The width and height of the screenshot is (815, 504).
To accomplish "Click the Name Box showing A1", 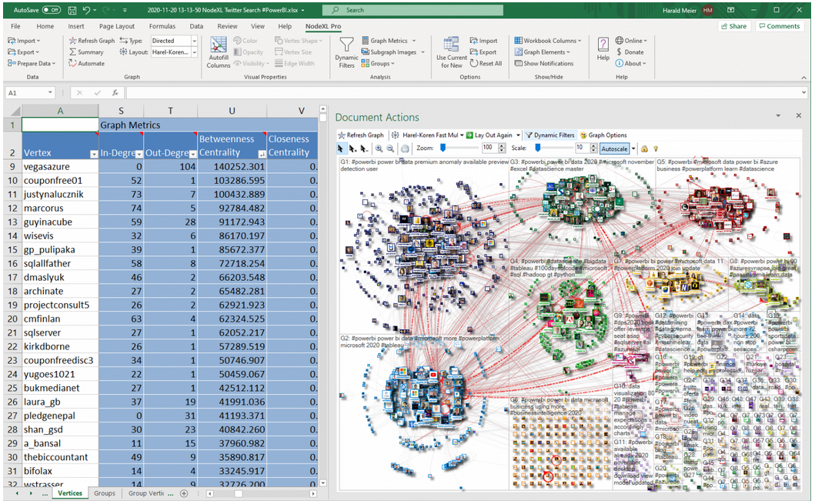I will [28, 92].
